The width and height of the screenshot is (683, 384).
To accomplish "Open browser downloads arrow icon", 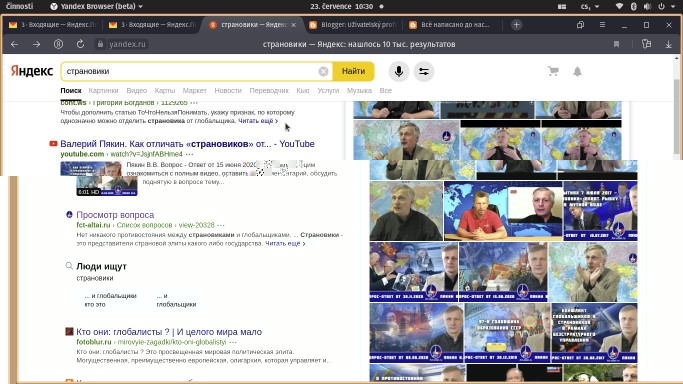I will [668, 44].
